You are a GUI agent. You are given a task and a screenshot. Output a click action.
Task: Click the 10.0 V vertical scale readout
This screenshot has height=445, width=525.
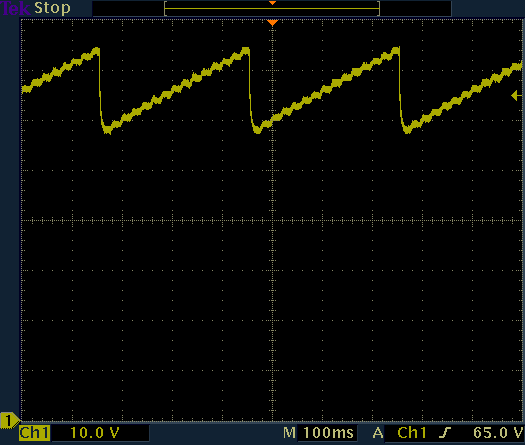(x=95, y=433)
